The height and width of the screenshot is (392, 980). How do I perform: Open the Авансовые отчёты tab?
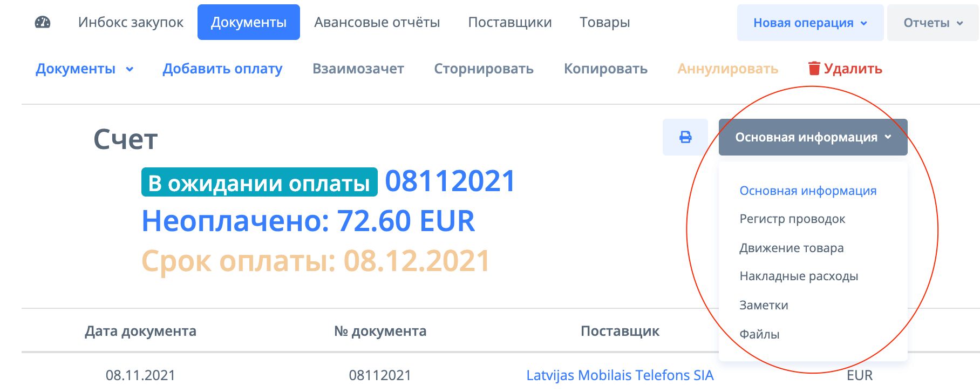click(x=377, y=22)
